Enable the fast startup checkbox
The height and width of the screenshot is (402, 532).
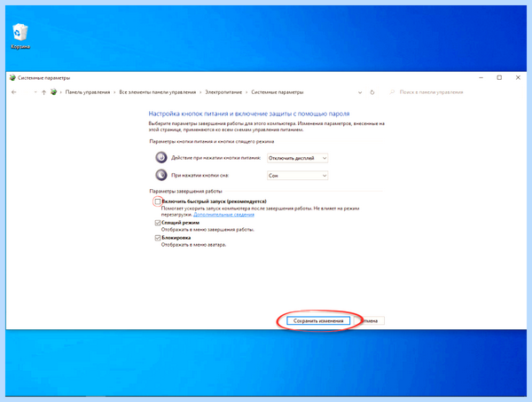(x=158, y=201)
